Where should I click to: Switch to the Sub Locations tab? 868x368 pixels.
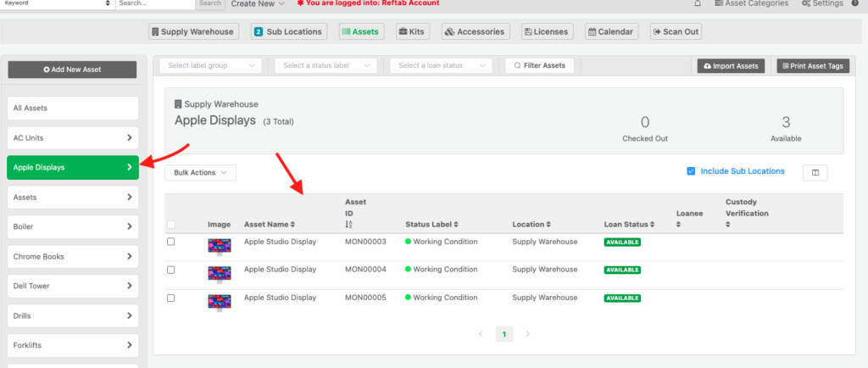pos(289,31)
